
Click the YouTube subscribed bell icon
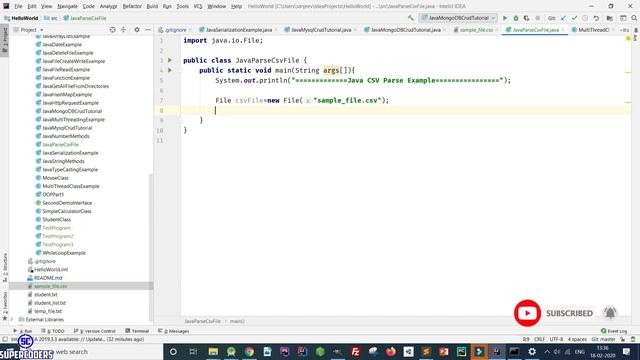click(610, 313)
